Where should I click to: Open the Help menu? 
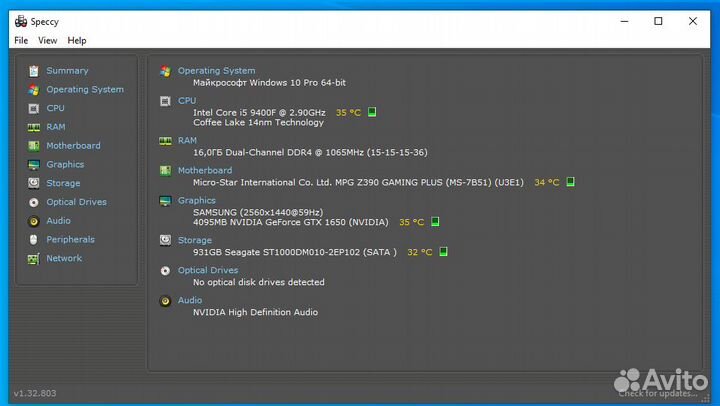(77, 40)
